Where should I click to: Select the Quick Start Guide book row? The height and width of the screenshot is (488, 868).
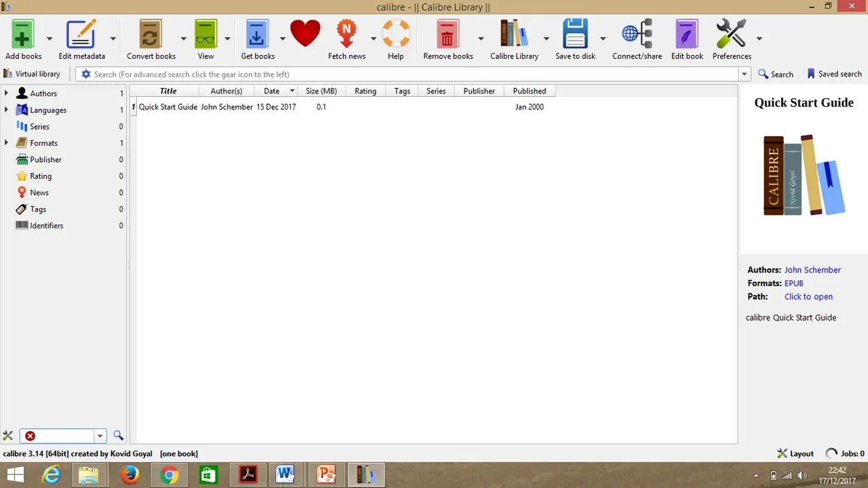click(x=342, y=106)
